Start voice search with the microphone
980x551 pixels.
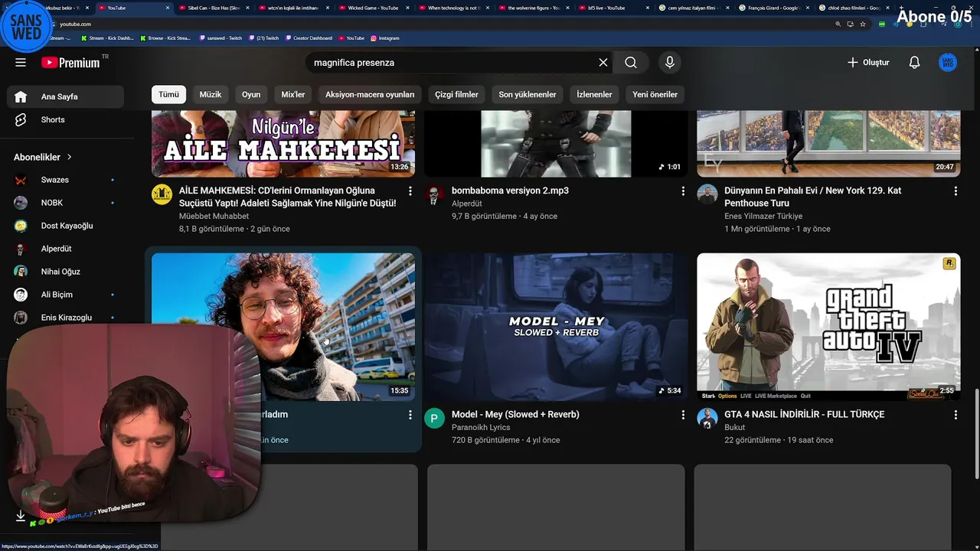coord(670,63)
